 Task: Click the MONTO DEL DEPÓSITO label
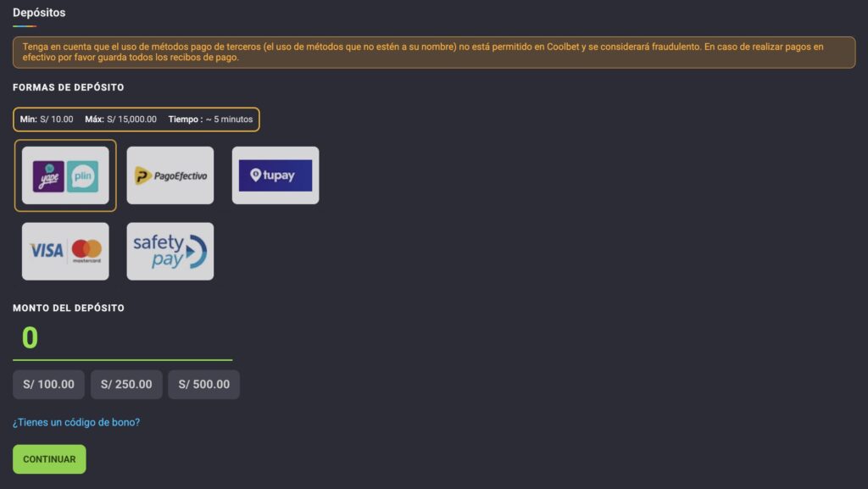pos(69,308)
